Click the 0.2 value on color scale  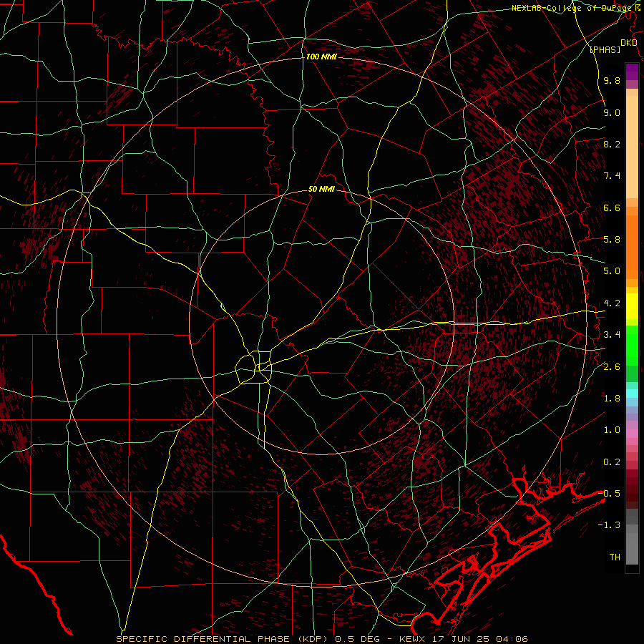point(612,462)
